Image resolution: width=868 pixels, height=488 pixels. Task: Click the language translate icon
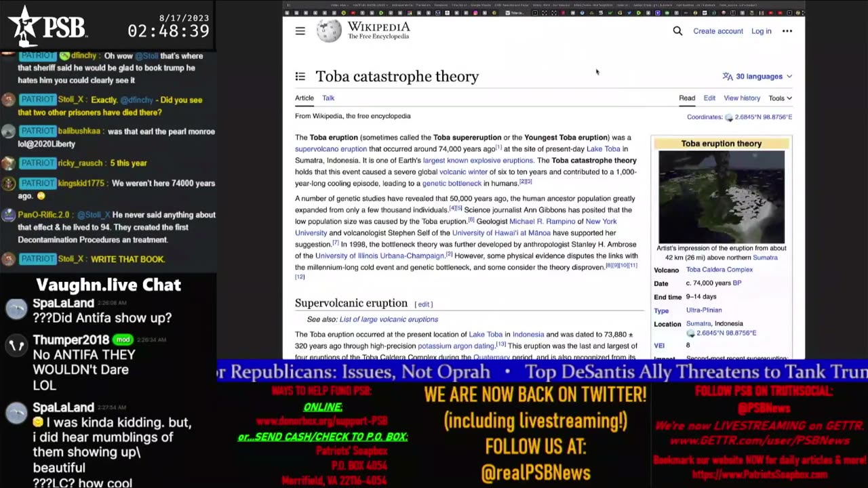(728, 77)
